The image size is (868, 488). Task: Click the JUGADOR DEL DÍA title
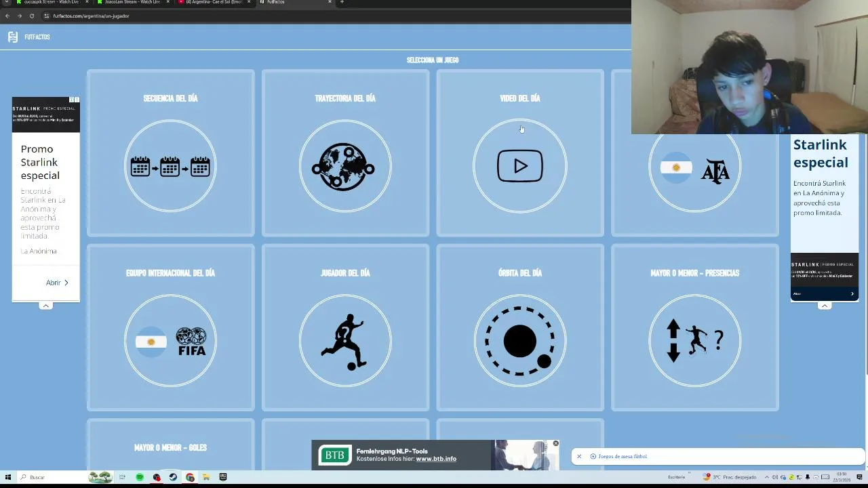pyautogui.click(x=345, y=273)
